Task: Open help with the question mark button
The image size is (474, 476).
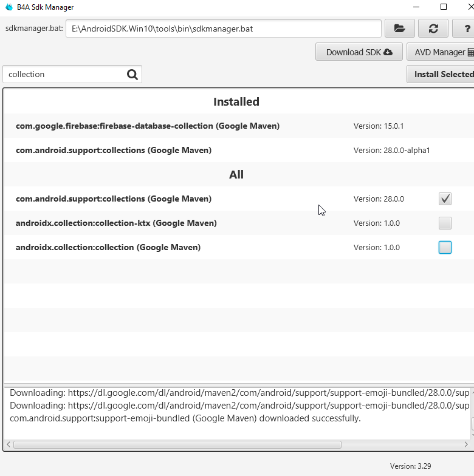Action: coord(464,29)
